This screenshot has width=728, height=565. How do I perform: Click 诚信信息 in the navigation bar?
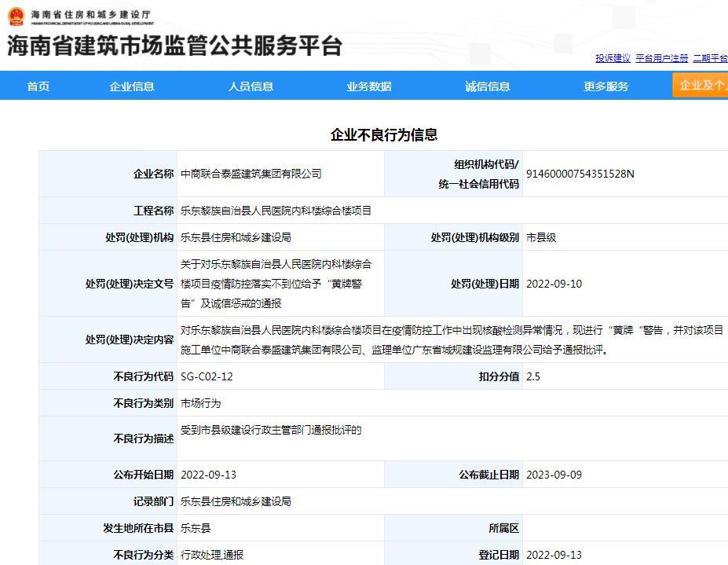click(488, 86)
